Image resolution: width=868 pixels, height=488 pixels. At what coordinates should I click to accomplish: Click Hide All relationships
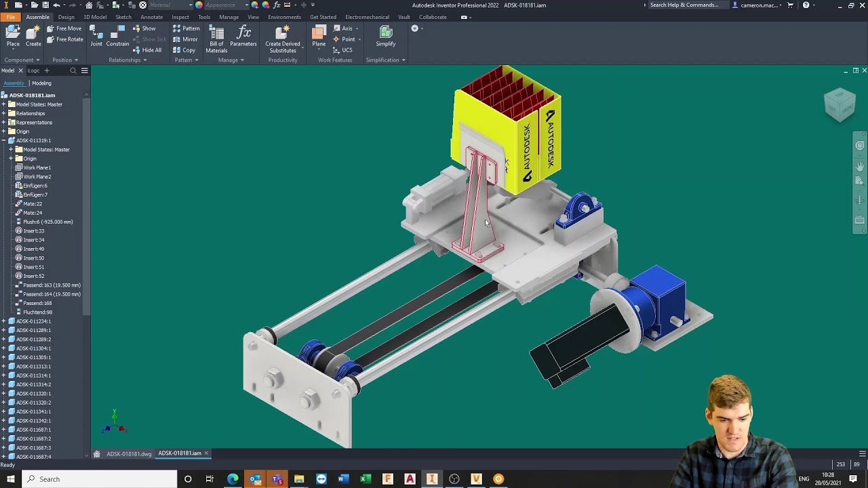click(147, 50)
